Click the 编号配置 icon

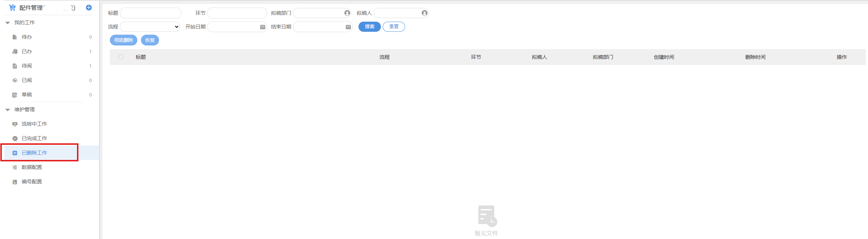click(x=15, y=182)
